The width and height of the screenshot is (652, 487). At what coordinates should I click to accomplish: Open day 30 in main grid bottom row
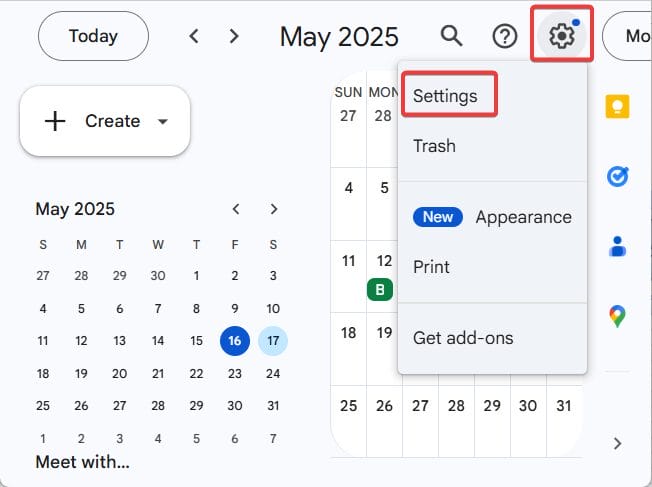point(528,406)
